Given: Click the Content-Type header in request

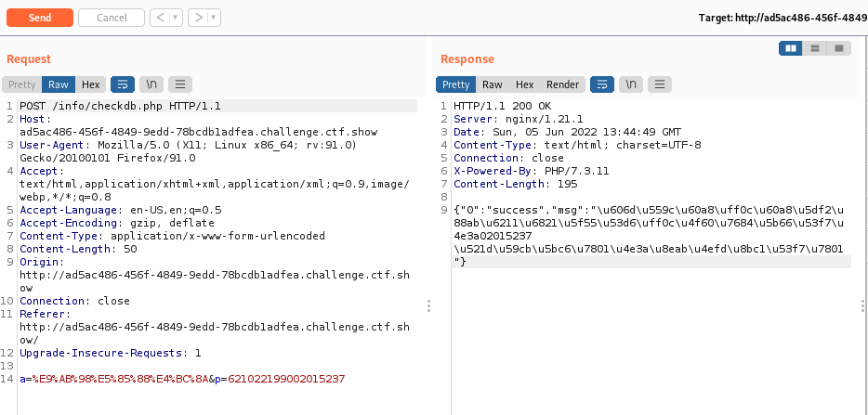Looking at the screenshot, I should point(172,236).
